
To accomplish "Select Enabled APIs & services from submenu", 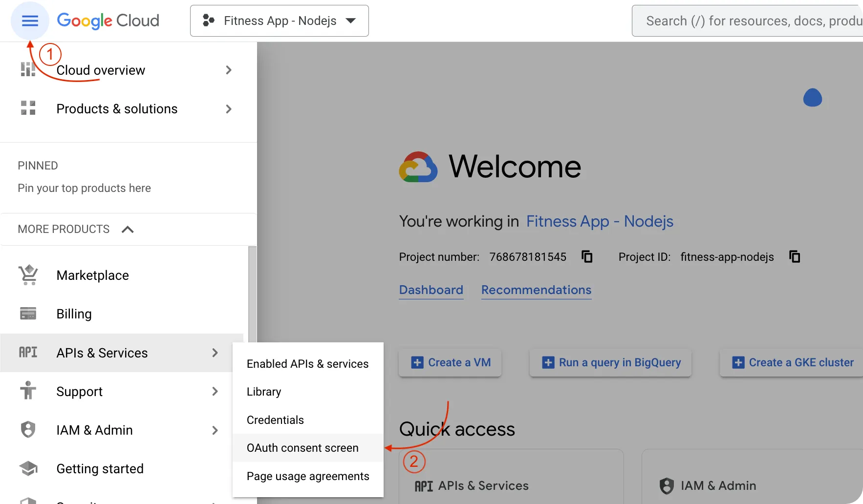I will tap(308, 364).
